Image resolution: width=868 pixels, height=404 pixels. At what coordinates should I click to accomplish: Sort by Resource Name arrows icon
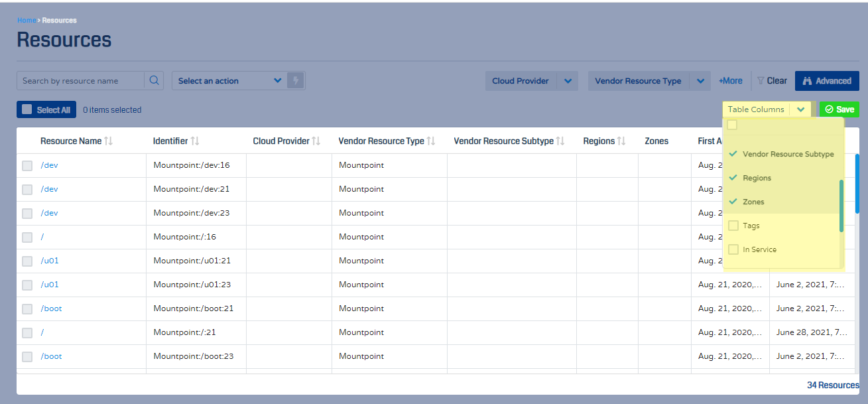[x=109, y=141]
